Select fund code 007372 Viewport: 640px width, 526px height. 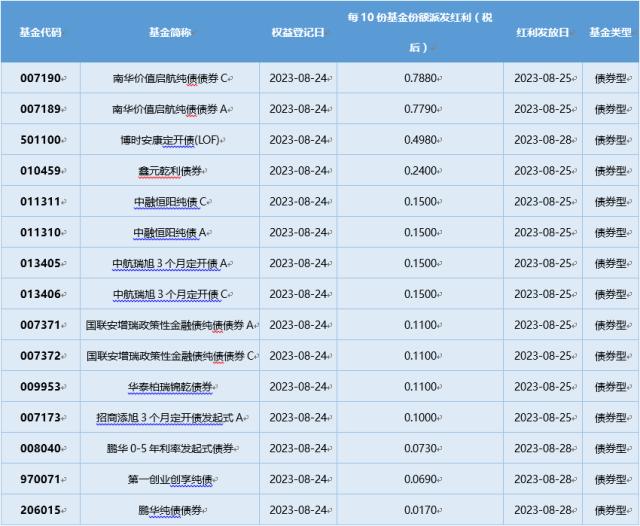40,356
